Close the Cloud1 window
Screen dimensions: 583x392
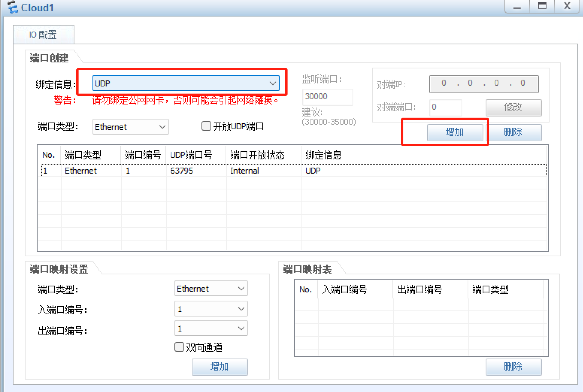(567, 6)
